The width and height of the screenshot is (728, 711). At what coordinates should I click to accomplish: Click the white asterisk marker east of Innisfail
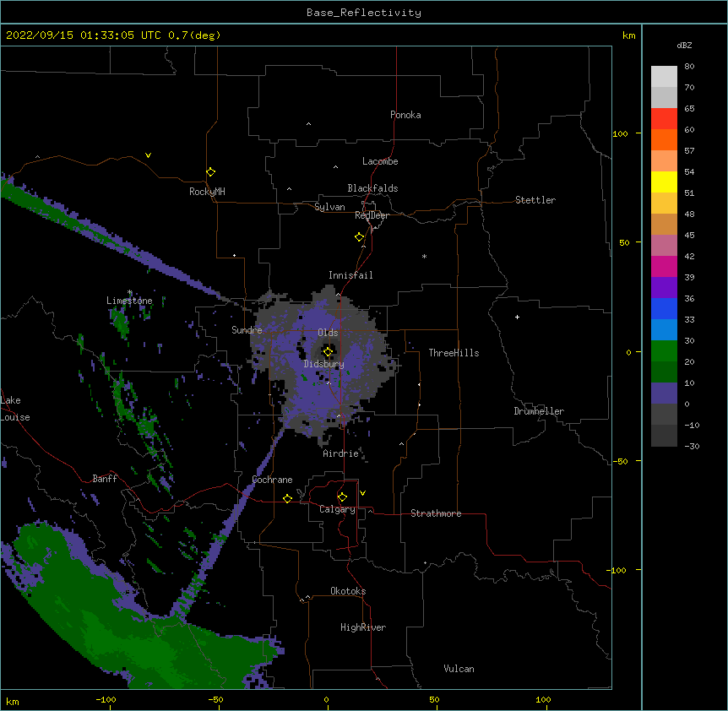[x=424, y=256]
